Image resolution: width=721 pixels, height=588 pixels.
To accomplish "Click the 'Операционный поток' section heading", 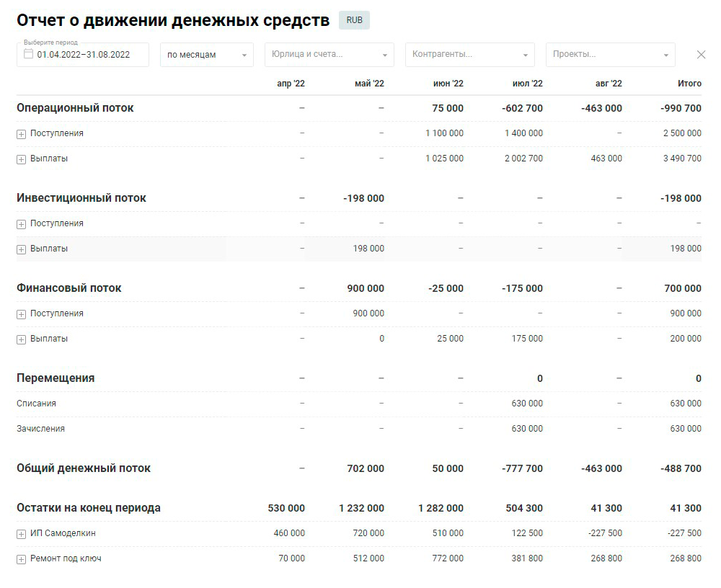I will [x=75, y=108].
